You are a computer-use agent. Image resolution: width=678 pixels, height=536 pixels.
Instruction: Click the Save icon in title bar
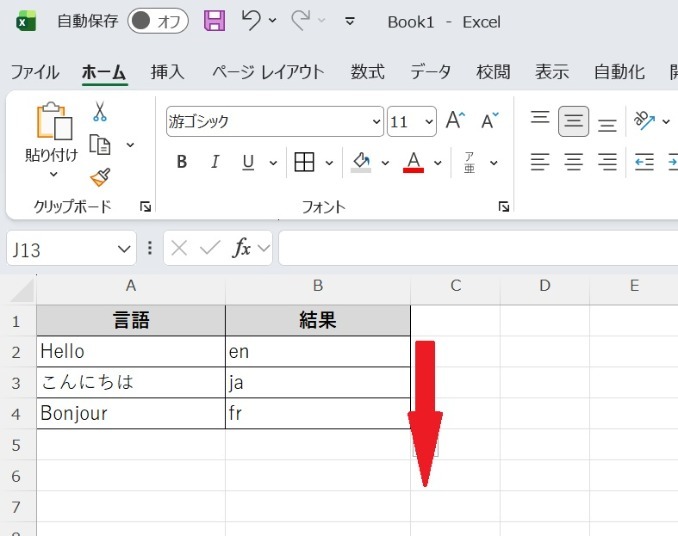pyautogui.click(x=214, y=21)
